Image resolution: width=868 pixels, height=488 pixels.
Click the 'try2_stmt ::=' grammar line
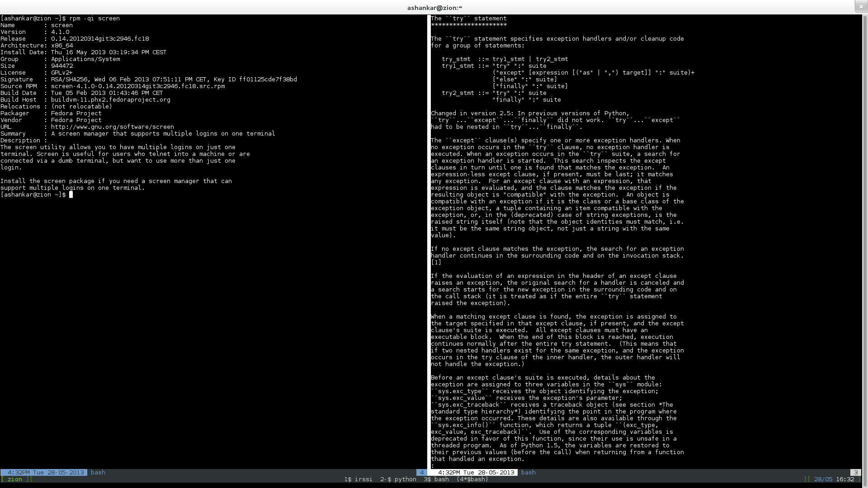click(x=494, y=93)
